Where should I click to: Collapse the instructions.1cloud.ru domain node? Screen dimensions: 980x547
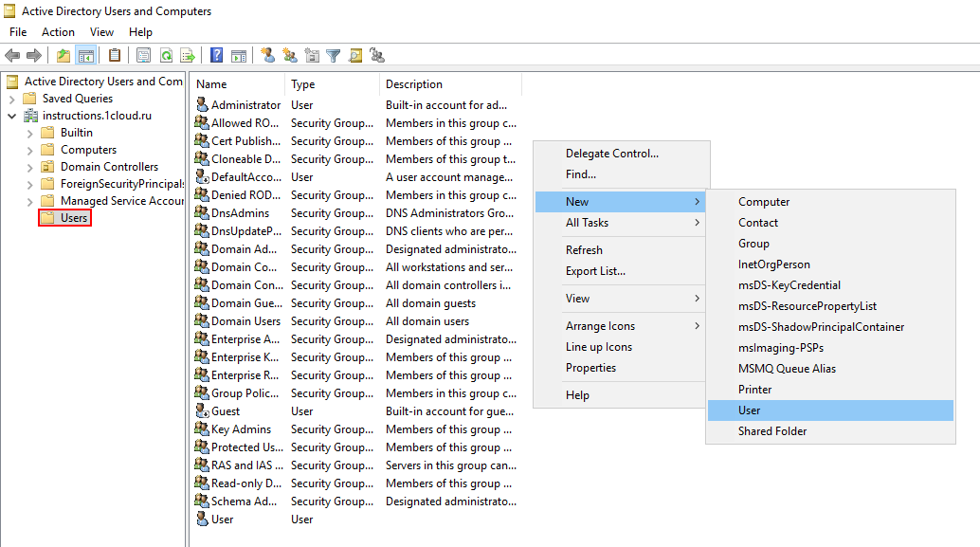(11, 116)
